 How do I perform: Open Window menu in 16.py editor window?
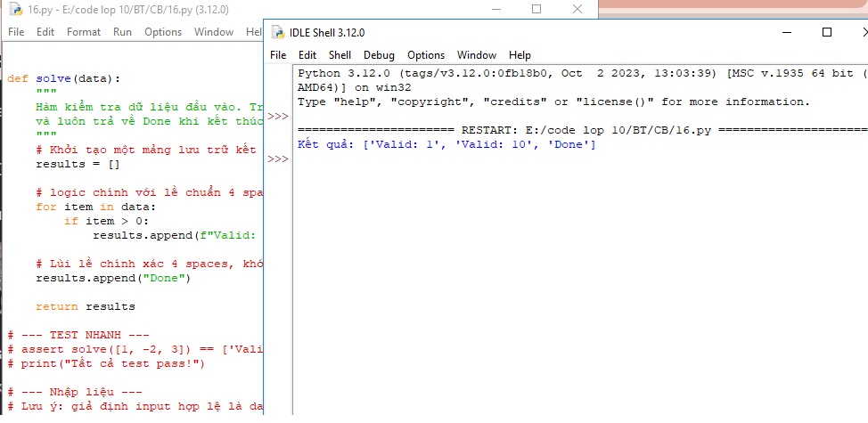[x=214, y=32]
